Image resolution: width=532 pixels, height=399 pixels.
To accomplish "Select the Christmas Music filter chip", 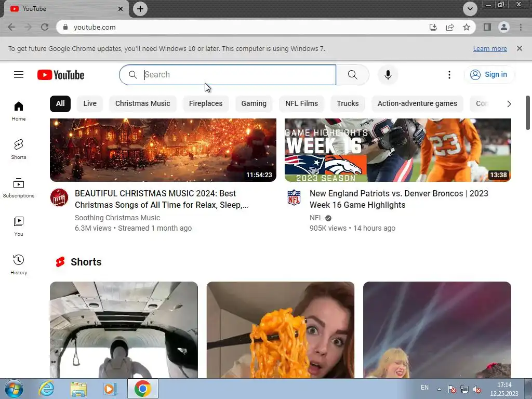I will 142,103.
